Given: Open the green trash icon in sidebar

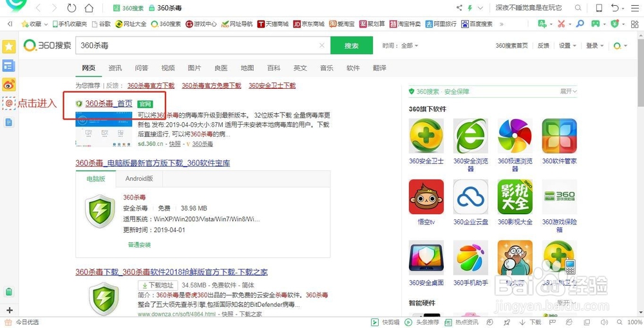Looking at the screenshot, I should tap(9, 292).
